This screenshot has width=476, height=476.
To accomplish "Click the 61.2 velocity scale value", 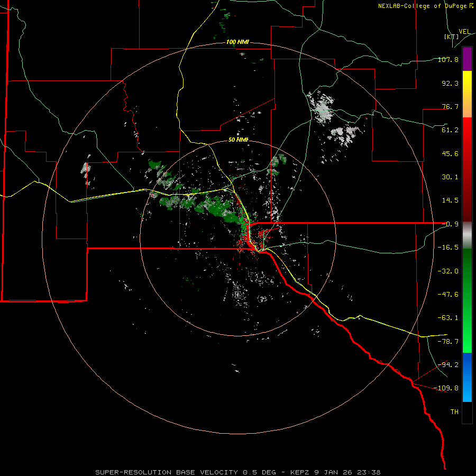I will point(450,130).
